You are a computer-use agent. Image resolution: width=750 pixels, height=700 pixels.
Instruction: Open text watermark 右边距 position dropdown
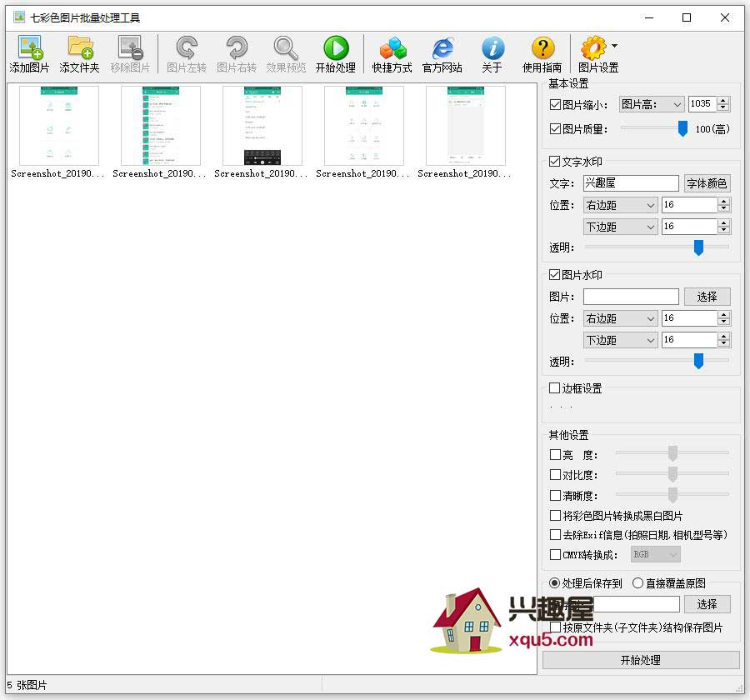coord(621,205)
